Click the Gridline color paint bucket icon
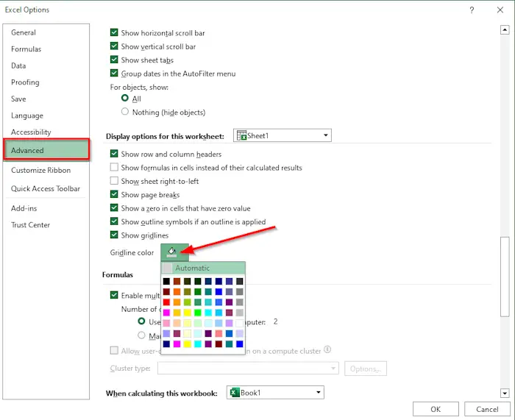515x420 pixels. pyautogui.click(x=171, y=252)
